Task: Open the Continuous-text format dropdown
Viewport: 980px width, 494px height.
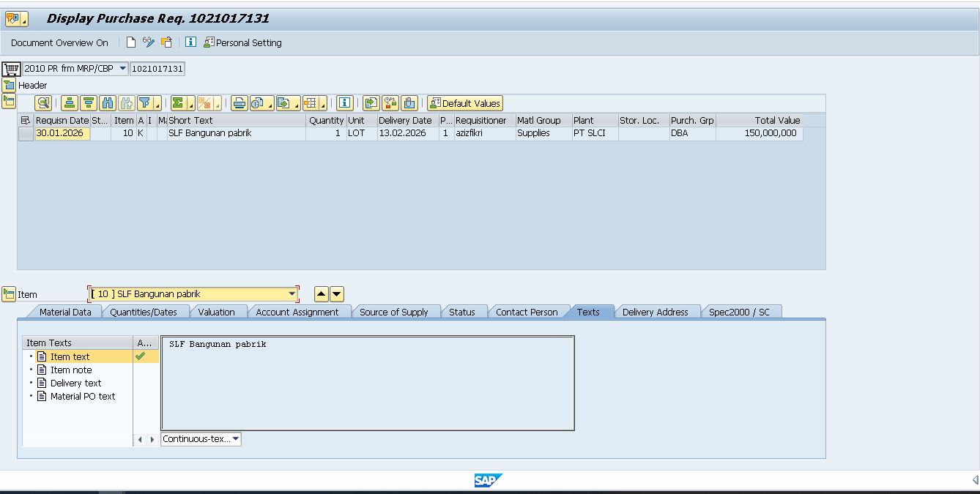Action: pos(235,439)
